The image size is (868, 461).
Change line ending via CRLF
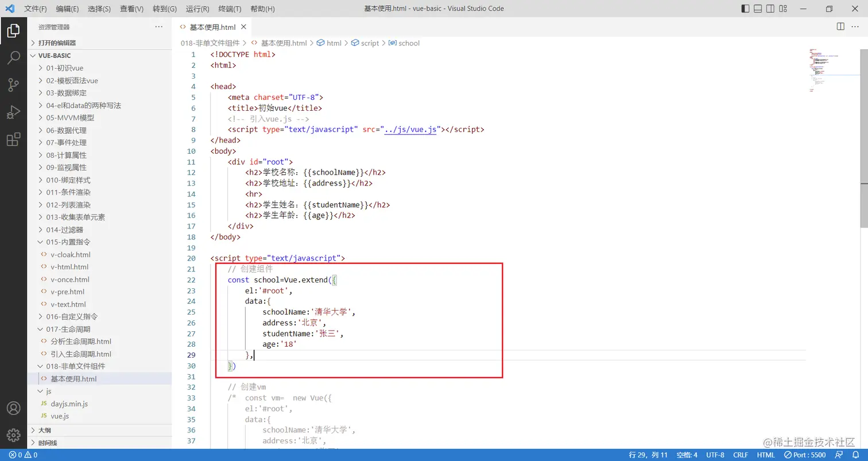[x=741, y=455]
